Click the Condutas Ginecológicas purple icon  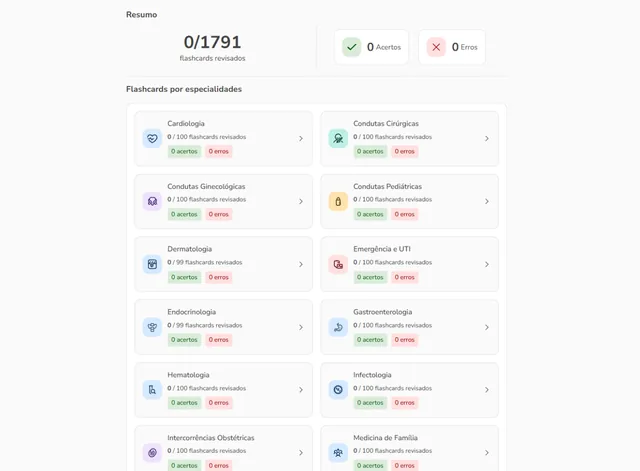(x=152, y=201)
